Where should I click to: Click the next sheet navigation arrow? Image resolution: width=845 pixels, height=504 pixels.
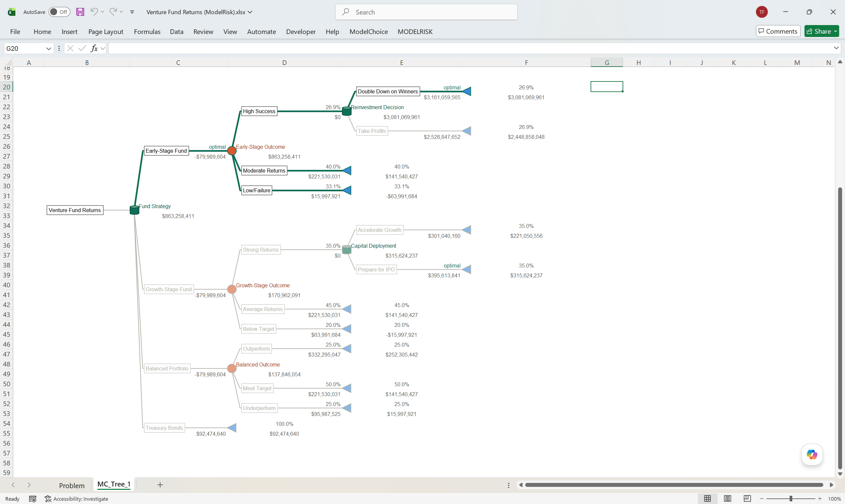29,485
